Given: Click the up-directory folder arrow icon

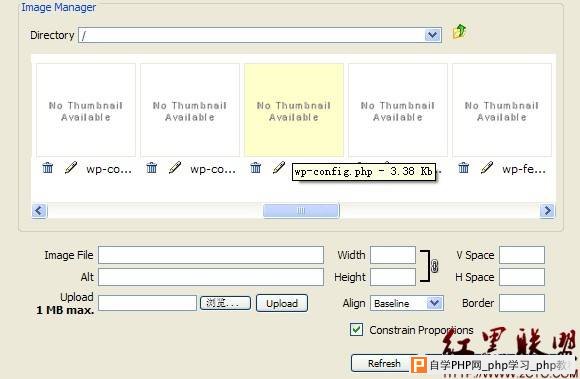Looking at the screenshot, I should [x=459, y=32].
